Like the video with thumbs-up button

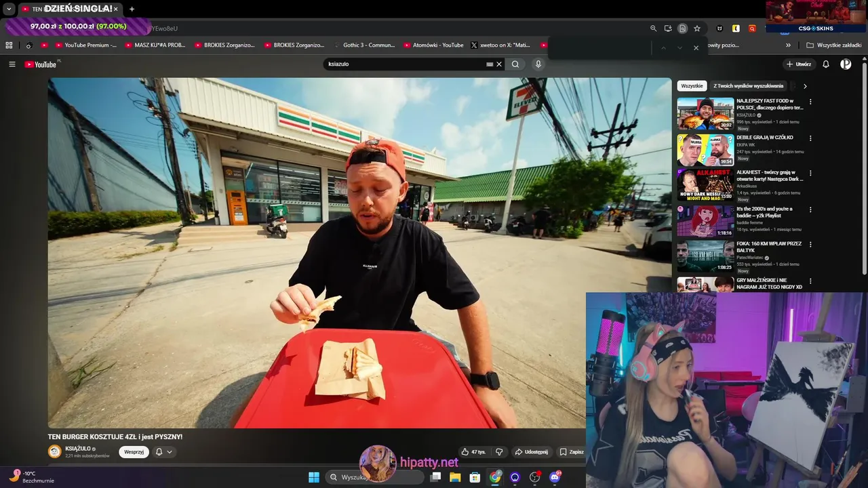click(473, 452)
